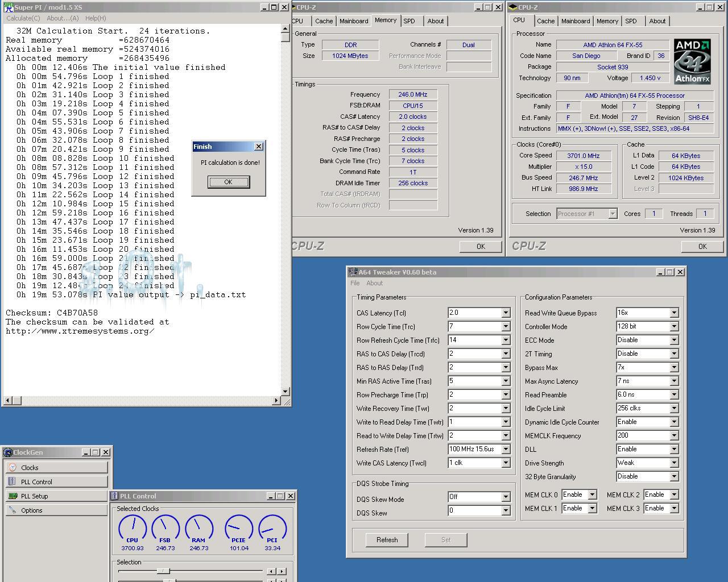The image size is (728, 582).
Task: Close the Finish dialog with X
Action: coord(259,147)
